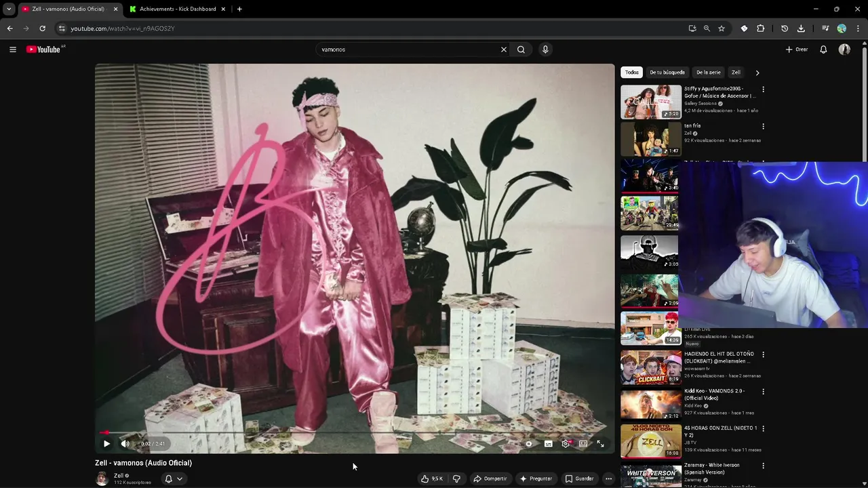Bookmark this page with the star
The image size is (868, 488).
click(722, 28)
